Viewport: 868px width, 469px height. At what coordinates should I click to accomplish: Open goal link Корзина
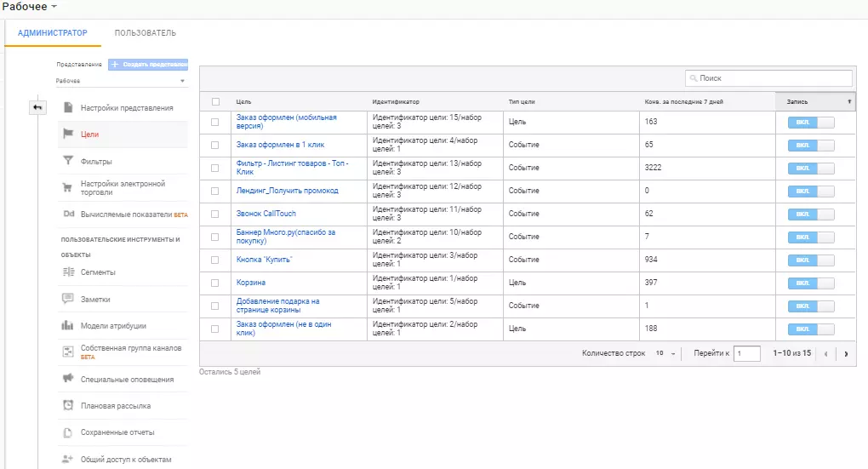pos(251,283)
